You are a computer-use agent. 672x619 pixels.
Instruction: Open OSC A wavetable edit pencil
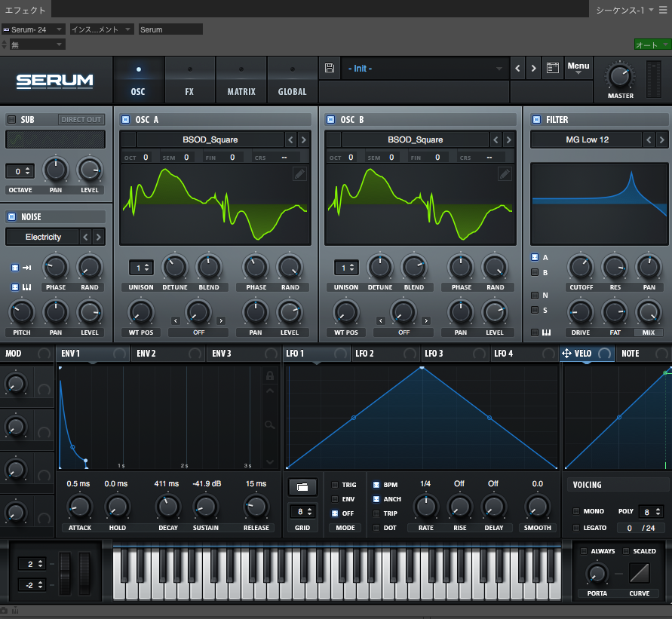pos(299,174)
